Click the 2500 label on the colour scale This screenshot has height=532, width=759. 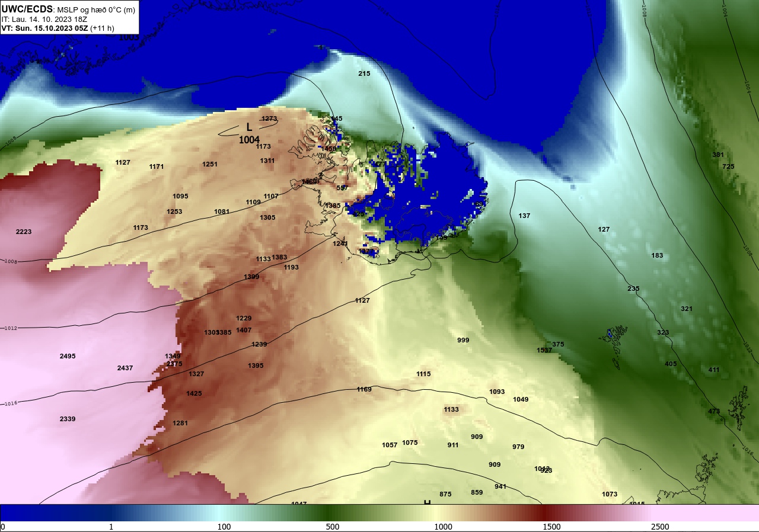click(659, 527)
